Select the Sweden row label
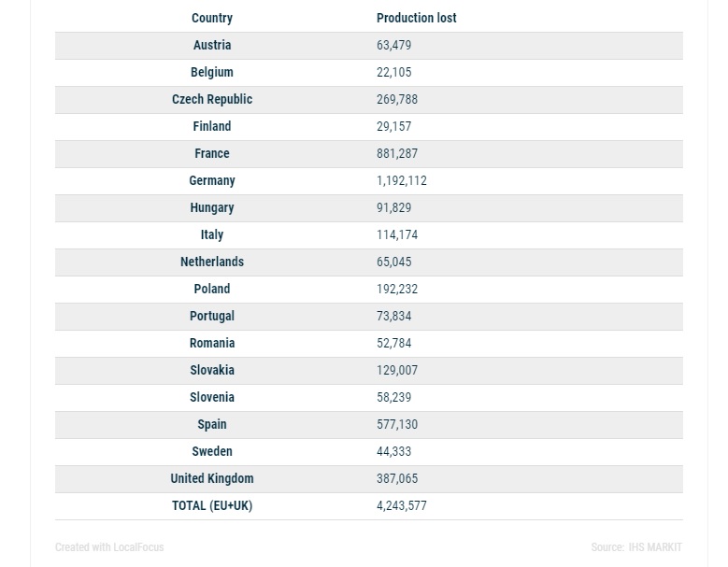This screenshot has width=728, height=567. (x=212, y=451)
